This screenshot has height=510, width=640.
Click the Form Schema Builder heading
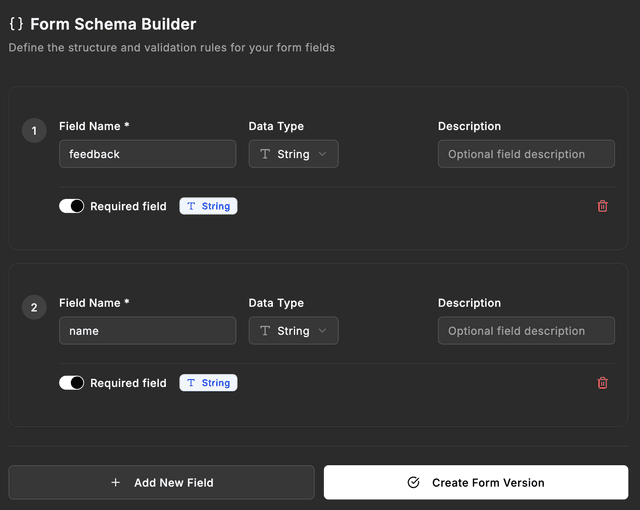(113, 24)
